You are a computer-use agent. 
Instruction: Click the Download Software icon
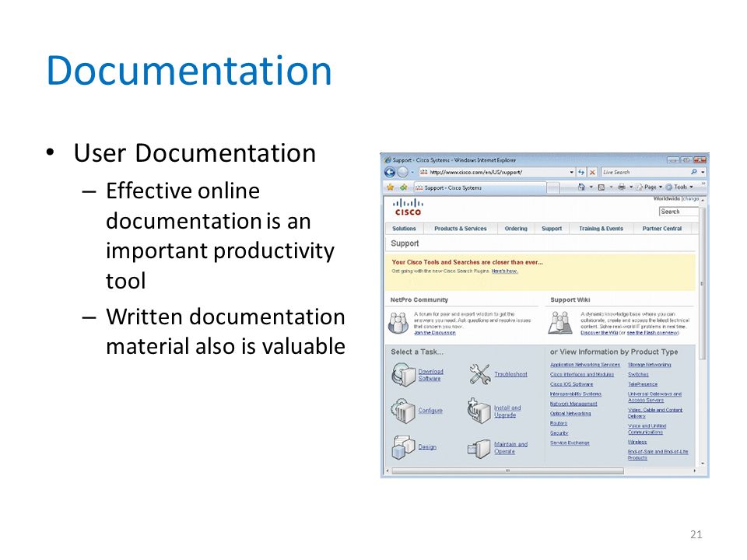tap(404, 374)
